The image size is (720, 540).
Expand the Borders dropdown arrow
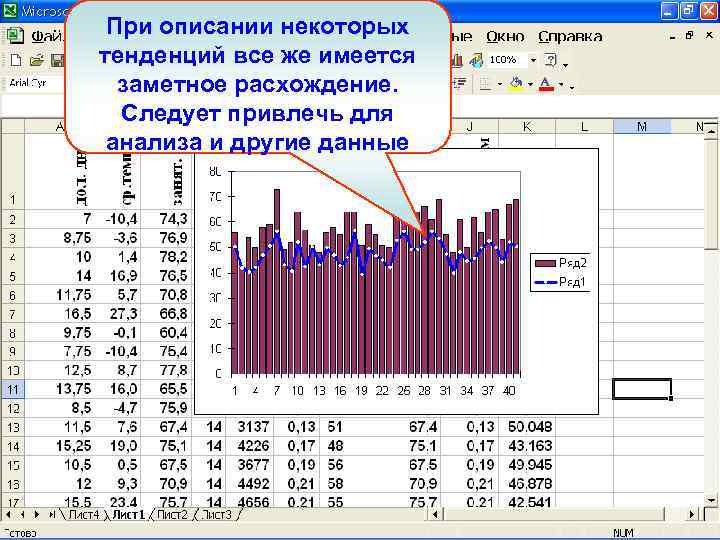[x=500, y=84]
